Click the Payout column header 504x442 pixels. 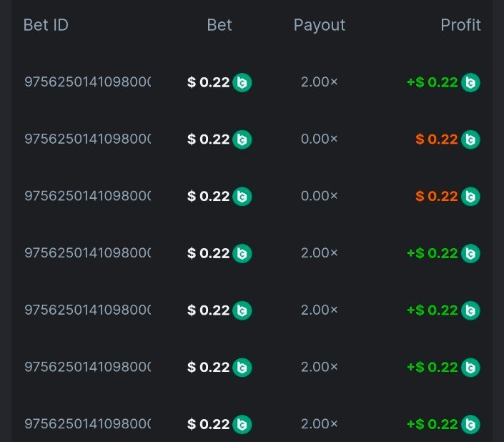click(319, 25)
